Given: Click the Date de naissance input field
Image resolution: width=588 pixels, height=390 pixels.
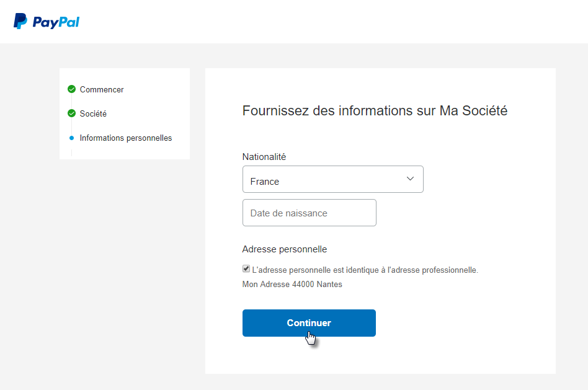Looking at the screenshot, I should tap(309, 212).
